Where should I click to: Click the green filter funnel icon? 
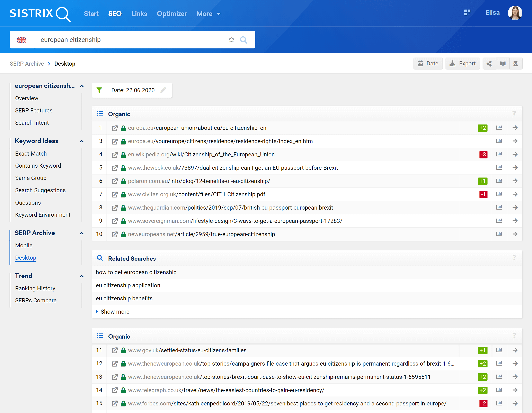point(99,90)
